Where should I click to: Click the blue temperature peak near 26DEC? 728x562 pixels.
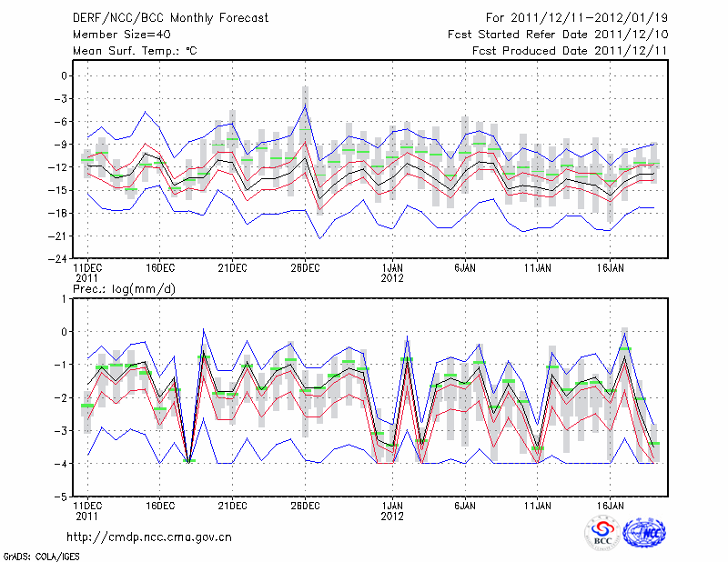click(x=305, y=105)
